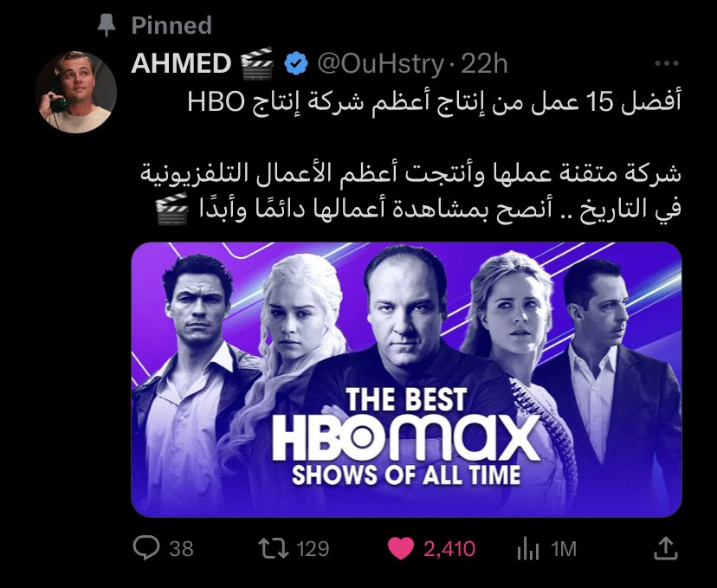This screenshot has width=717, height=588.
Task: Open the view analytics bar chart icon
Action: [x=528, y=549]
